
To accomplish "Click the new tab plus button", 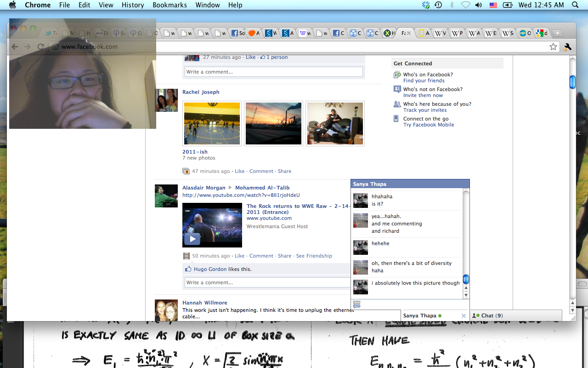I will [557, 33].
